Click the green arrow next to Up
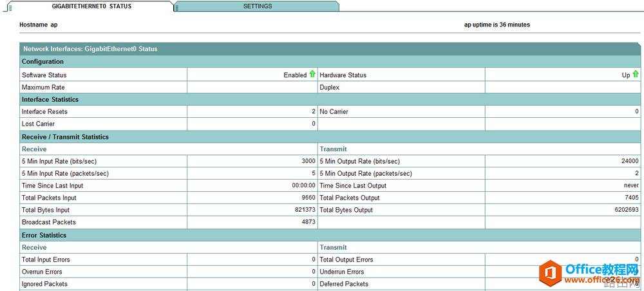644x291 pixels. pyautogui.click(x=636, y=74)
